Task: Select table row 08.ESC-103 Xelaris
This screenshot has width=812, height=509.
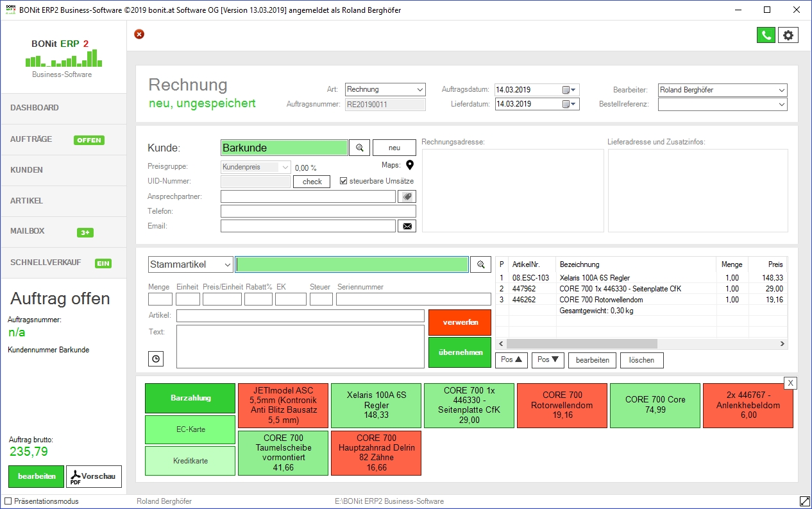Action: [x=641, y=278]
